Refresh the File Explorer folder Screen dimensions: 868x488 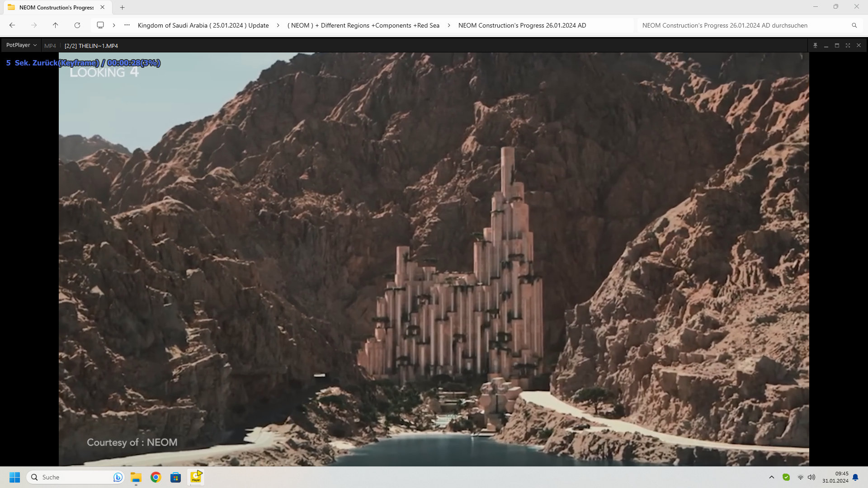[77, 25]
